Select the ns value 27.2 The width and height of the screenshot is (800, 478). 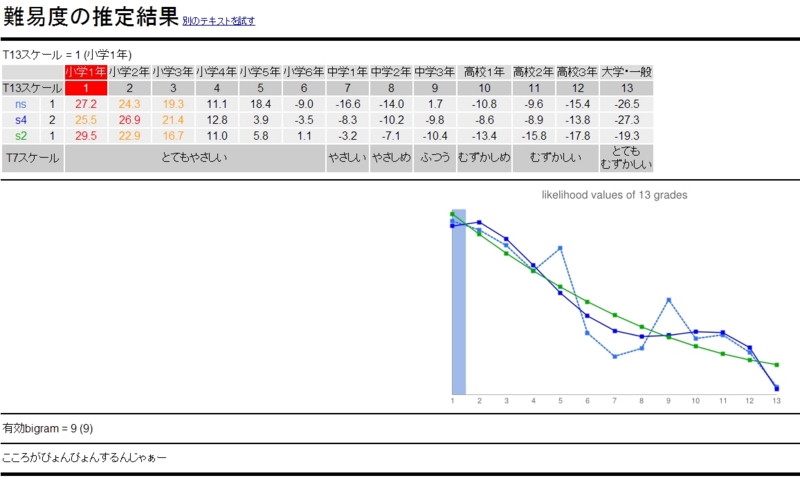(x=86, y=104)
